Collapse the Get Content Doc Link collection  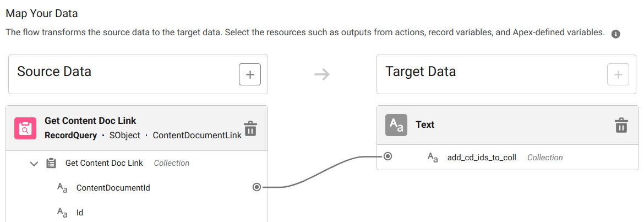[34, 163]
